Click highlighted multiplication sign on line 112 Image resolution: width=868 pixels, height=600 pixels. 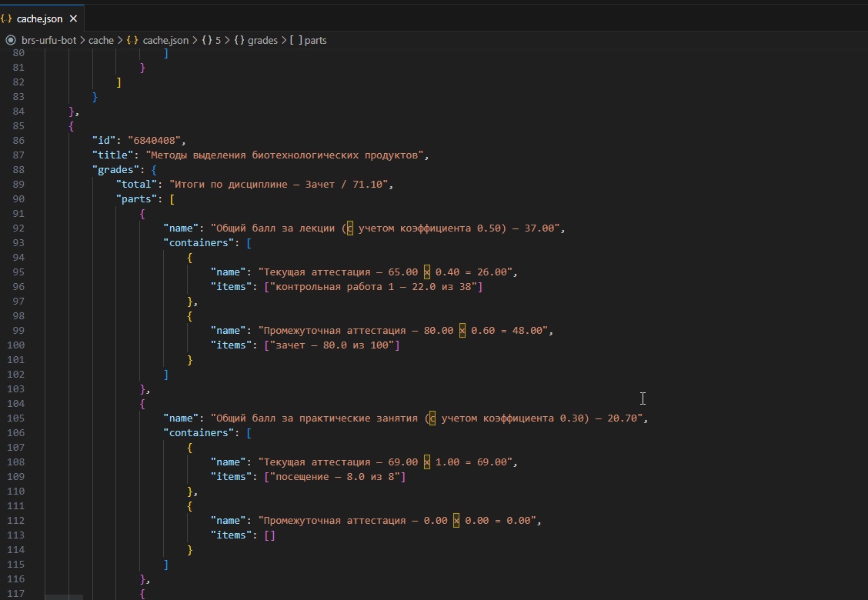pos(456,520)
